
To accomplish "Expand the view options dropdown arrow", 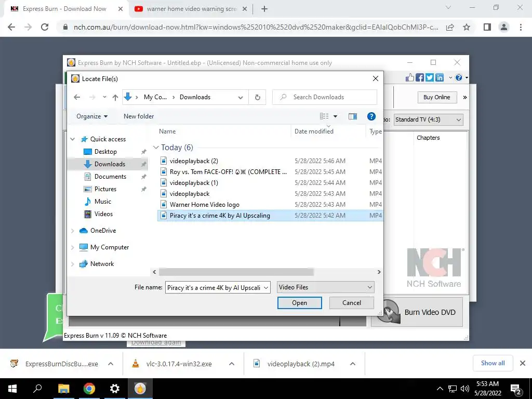I will [335, 116].
